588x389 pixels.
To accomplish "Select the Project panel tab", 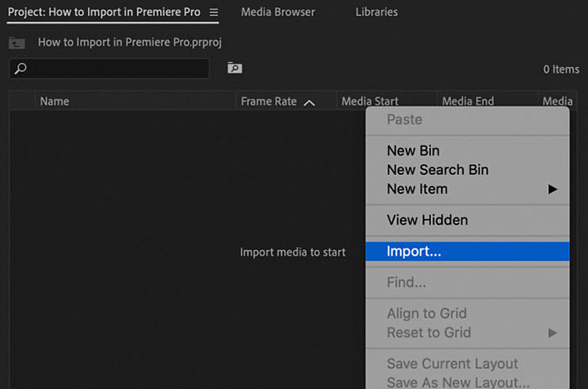I will 104,12.
